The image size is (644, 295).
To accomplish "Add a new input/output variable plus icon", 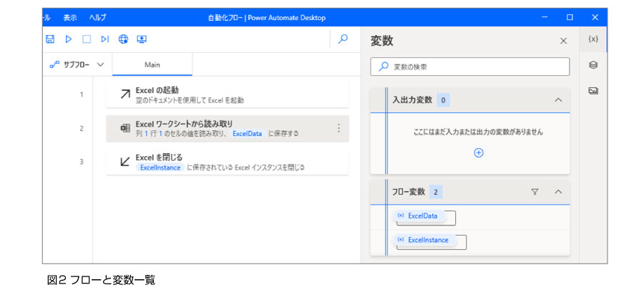I will coord(479,153).
